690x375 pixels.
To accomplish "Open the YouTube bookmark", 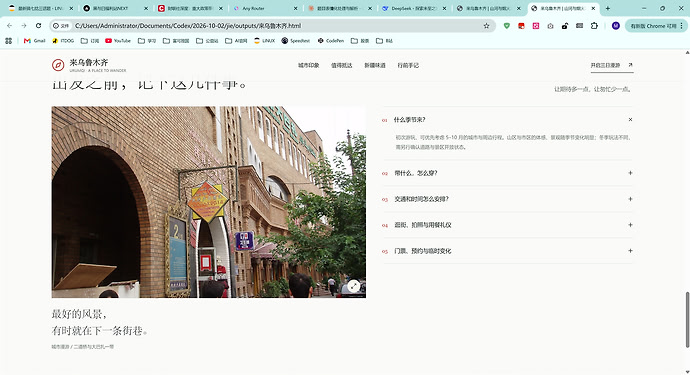I will tap(117, 40).
